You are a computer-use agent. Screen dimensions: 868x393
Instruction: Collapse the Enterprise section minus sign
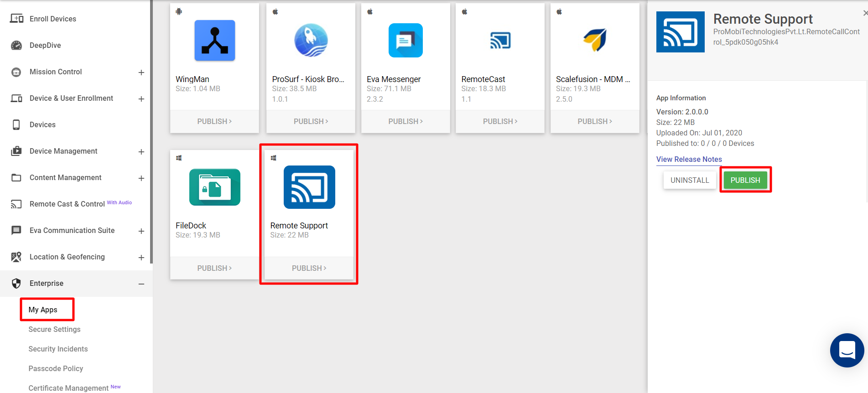tap(141, 284)
